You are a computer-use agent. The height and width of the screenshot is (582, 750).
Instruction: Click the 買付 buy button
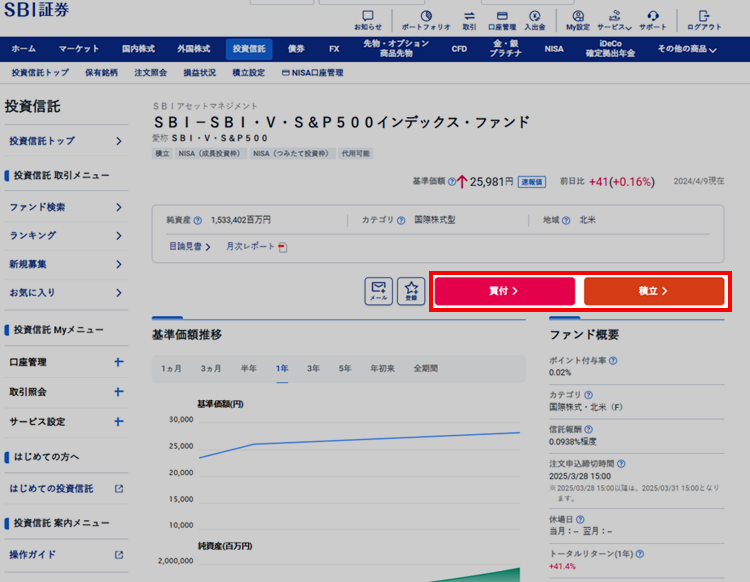(505, 291)
